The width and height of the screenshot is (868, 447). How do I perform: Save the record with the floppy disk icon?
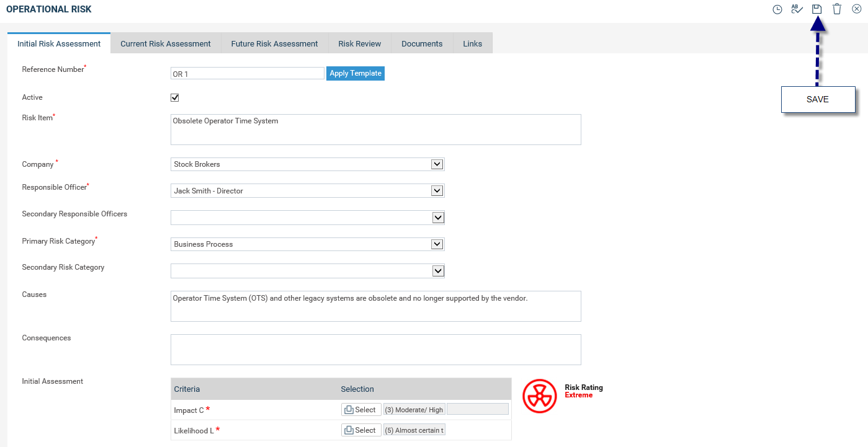[x=817, y=9]
